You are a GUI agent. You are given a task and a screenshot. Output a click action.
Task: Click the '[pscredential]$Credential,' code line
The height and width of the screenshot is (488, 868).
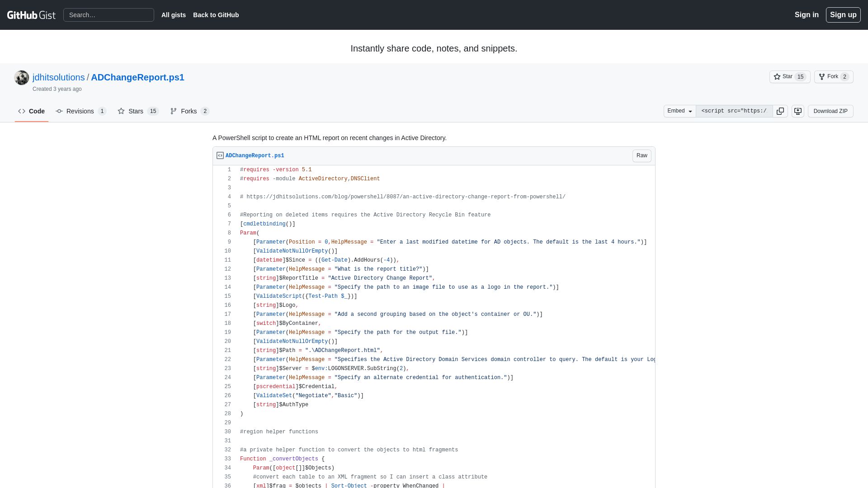click(x=295, y=387)
